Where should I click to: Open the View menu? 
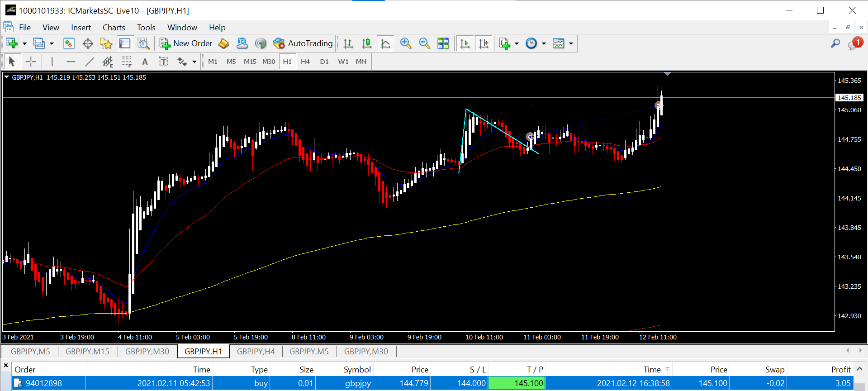[51, 28]
